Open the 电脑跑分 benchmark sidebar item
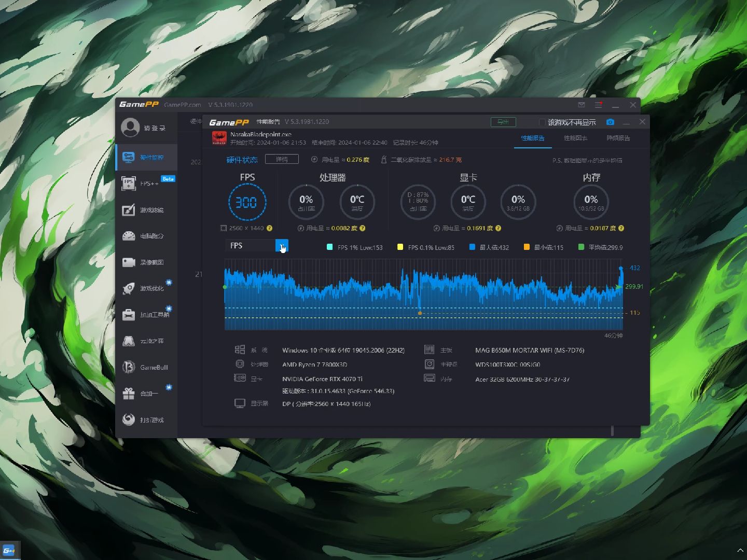 [146, 236]
